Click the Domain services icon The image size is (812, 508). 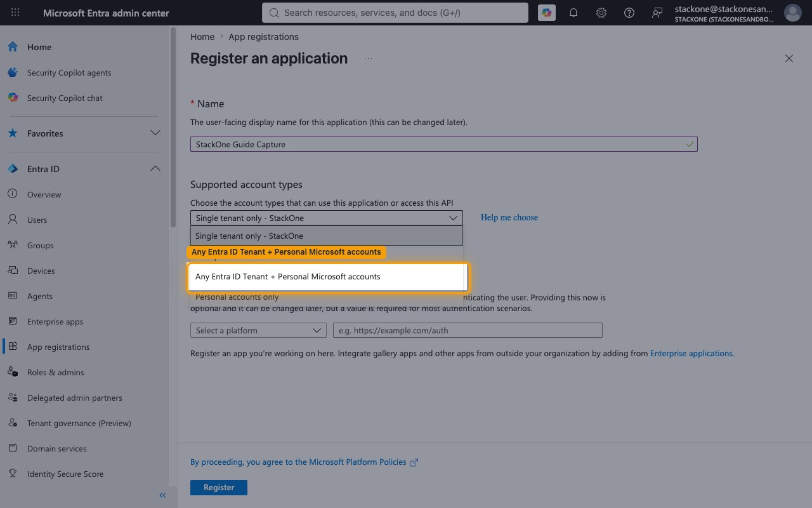pyautogui.click(x=13, y=448)
